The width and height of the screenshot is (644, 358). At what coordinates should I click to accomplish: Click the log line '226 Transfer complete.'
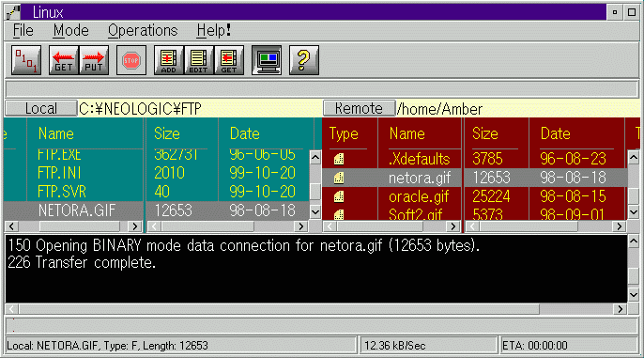[x=82, y=262]
